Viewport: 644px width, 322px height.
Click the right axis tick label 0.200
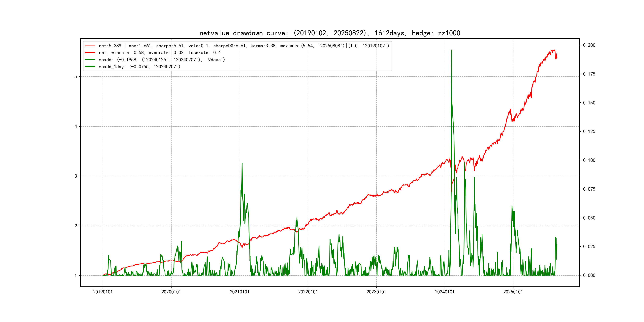[x=589, y=45]
